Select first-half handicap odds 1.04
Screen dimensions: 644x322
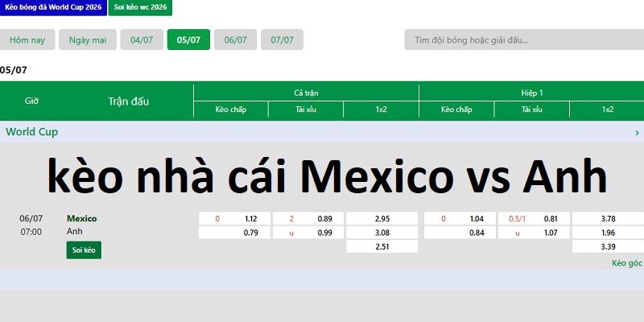(x=460, y=219)
